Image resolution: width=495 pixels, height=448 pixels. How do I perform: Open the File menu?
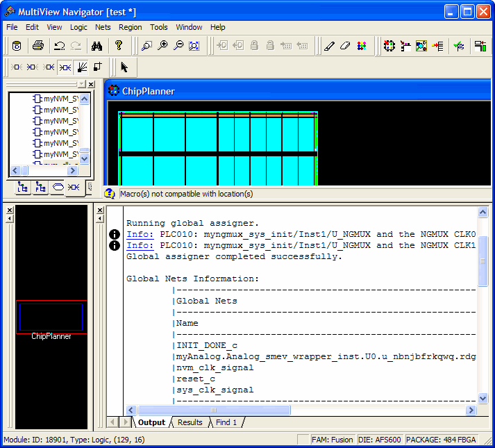pos(12,27)
